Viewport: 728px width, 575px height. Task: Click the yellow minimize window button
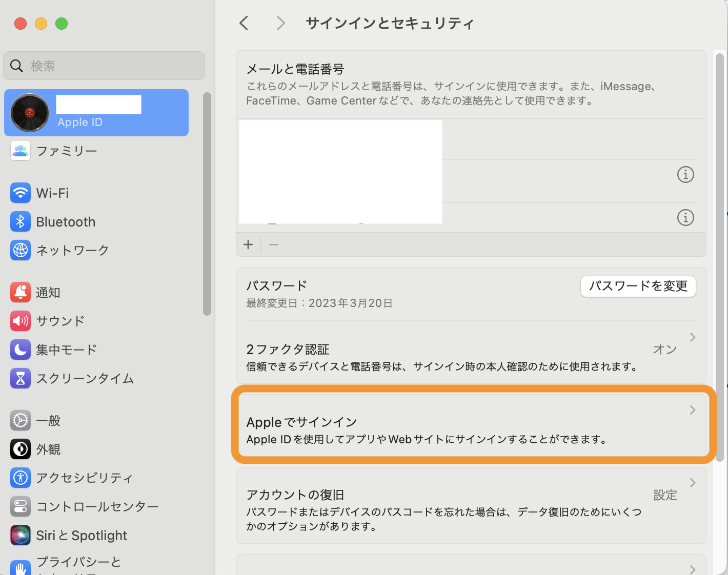pyautogui.click(x=41, y=24)
